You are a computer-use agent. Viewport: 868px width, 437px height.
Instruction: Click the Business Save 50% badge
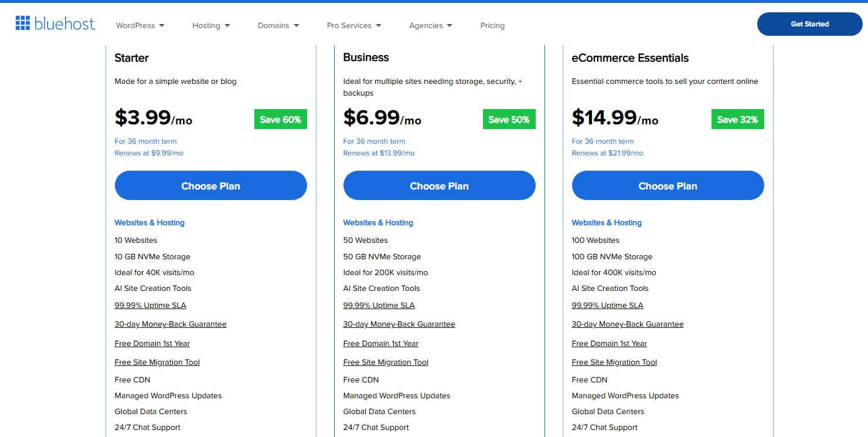[509, 120]
